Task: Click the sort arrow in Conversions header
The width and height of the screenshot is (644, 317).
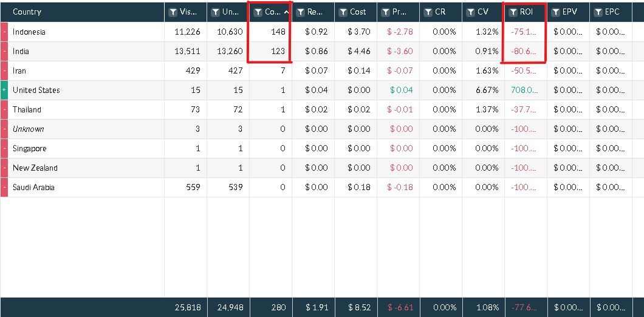Action: coord(286,12)
